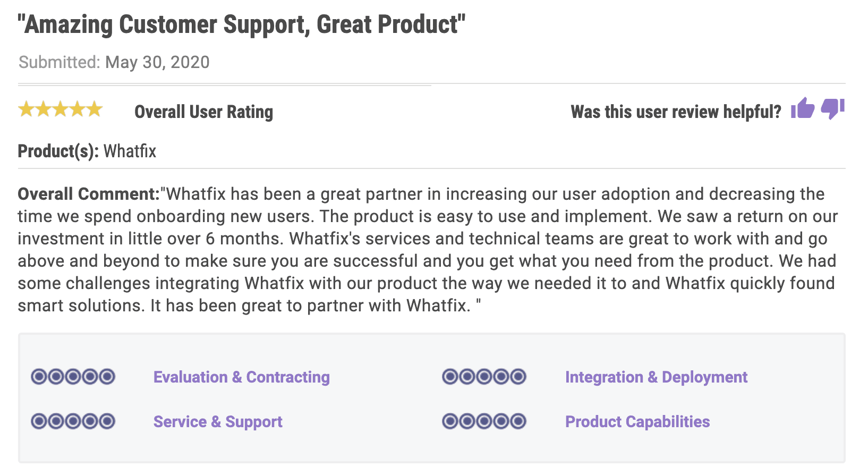Click the Whatfix product name
The image size is (868, 475).
130,151
